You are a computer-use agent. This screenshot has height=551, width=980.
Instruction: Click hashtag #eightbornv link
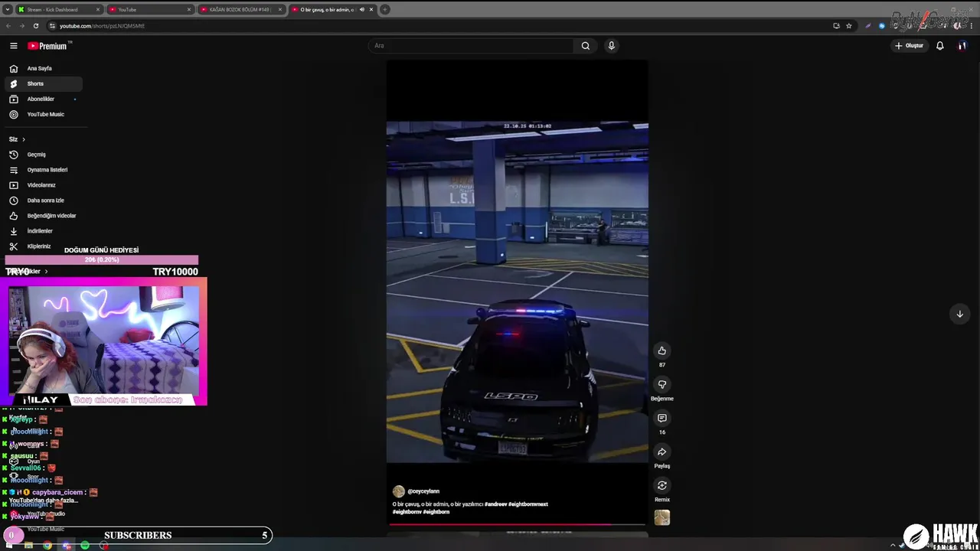(407, 512)
